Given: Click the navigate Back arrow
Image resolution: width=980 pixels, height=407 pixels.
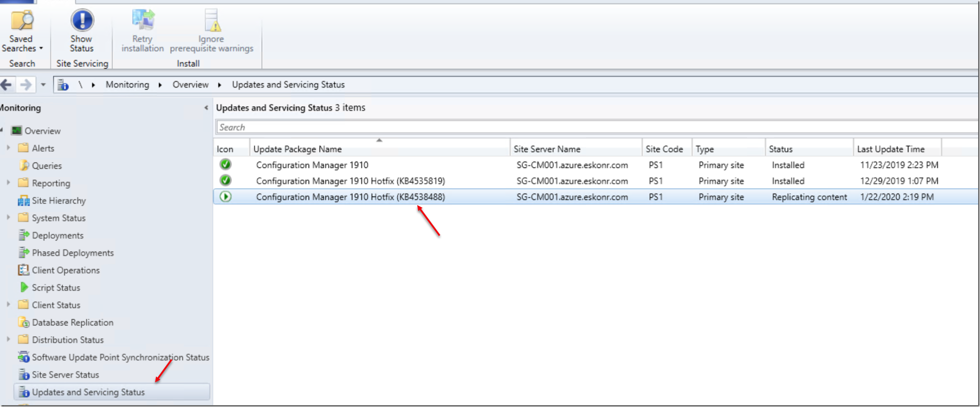Looking at the screenshot, I should point(6,85).
